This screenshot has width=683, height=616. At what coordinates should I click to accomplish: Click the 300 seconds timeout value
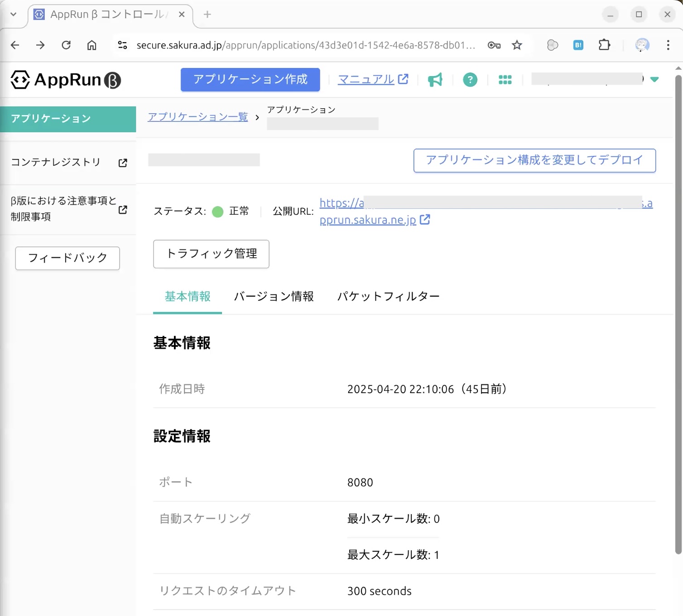(x=380, y=592)
